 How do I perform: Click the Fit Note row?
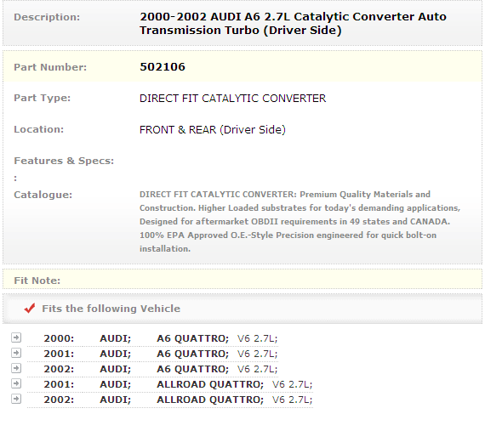(x=242, y=280)
